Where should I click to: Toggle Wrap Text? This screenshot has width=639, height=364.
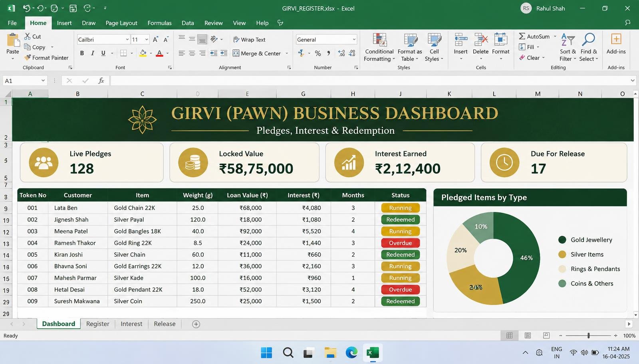point(249,40)
